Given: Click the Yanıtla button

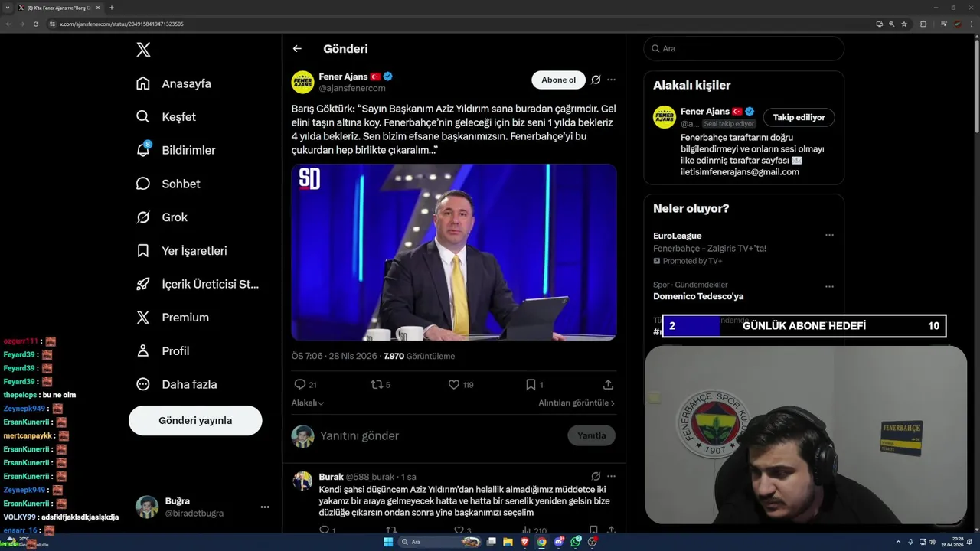Looking at the screenshot, I should [x=591, y=435].
